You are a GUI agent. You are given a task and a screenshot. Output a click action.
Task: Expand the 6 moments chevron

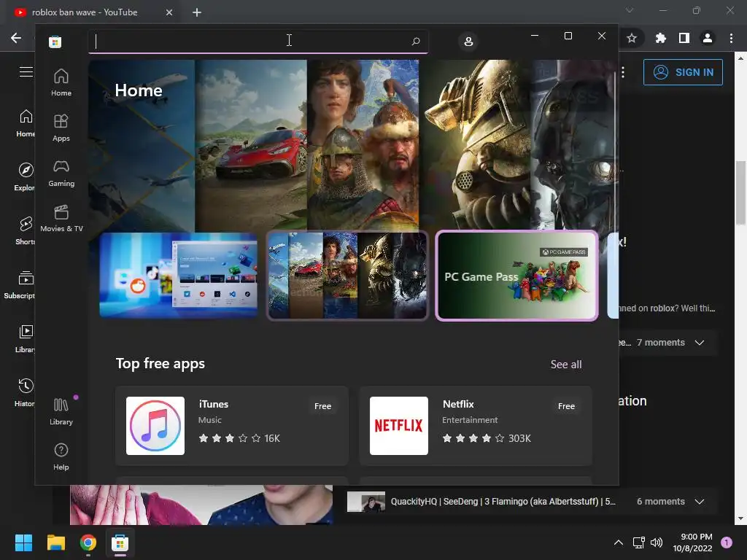point(699,502)
